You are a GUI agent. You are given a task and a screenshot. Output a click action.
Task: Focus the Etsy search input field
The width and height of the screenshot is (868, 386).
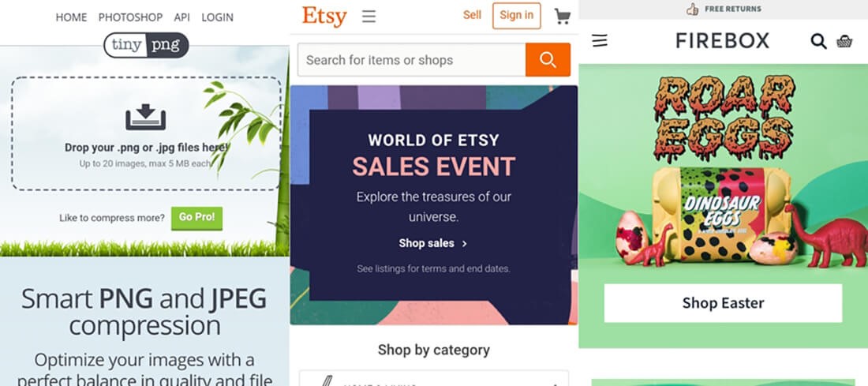tap(410, 60)
